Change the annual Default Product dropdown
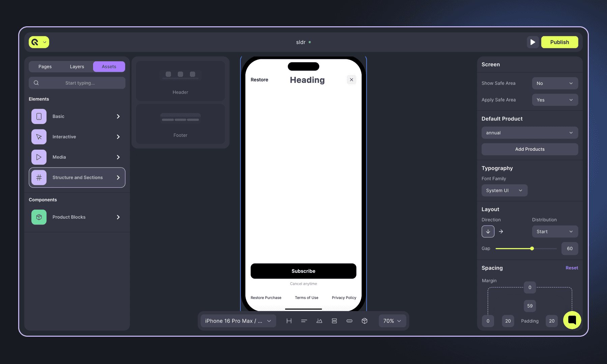The image size is (607, 364). tap(529, 132)
